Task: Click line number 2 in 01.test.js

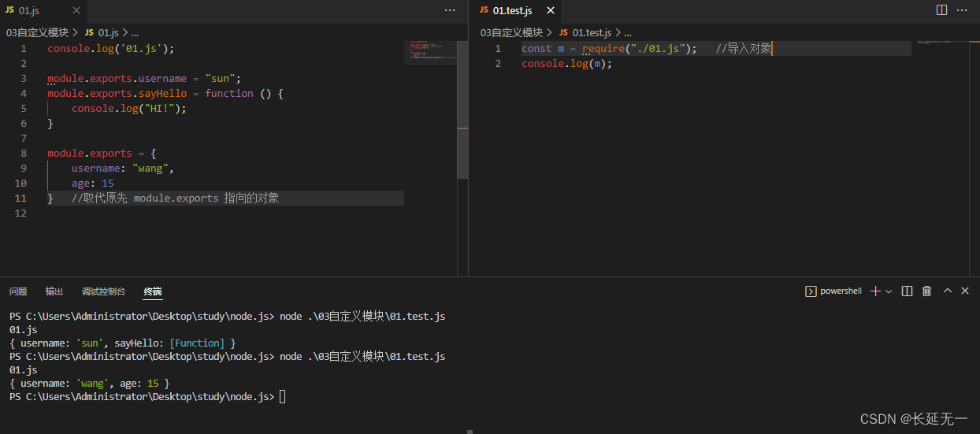Action: click(498, 64)
